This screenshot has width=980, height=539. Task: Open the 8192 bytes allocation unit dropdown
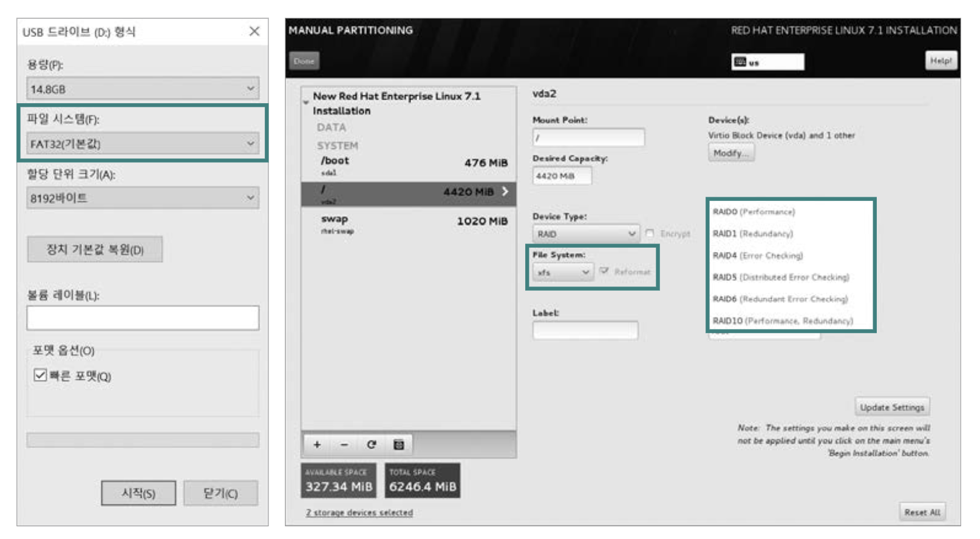[143, 198]
